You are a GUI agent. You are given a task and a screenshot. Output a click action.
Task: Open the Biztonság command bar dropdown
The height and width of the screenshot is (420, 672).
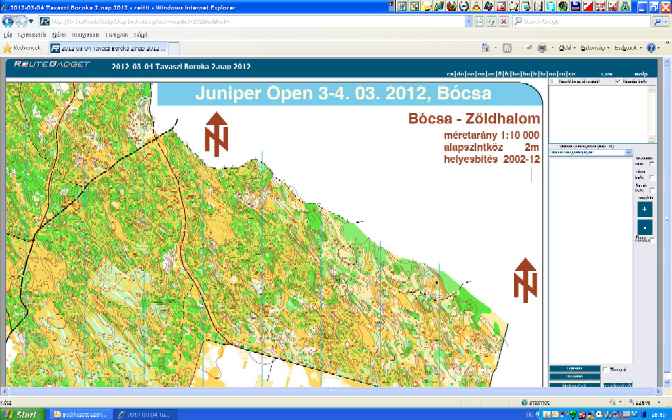[x=594, y=48]
